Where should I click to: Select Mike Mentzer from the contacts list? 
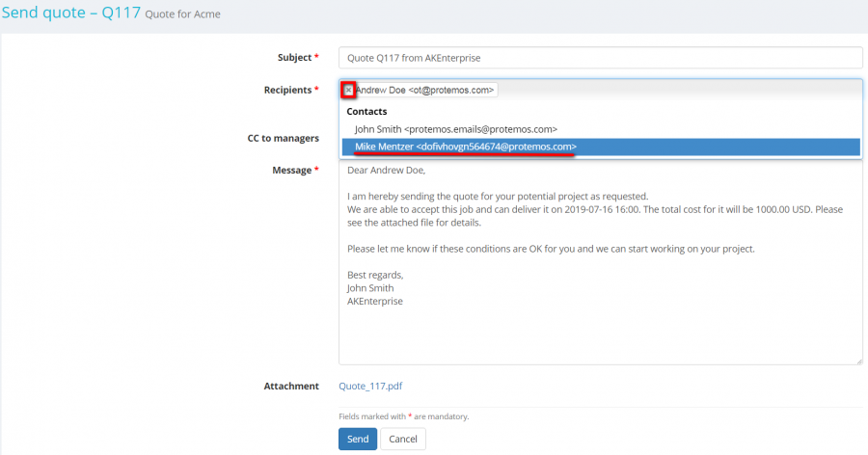point(465,147)
